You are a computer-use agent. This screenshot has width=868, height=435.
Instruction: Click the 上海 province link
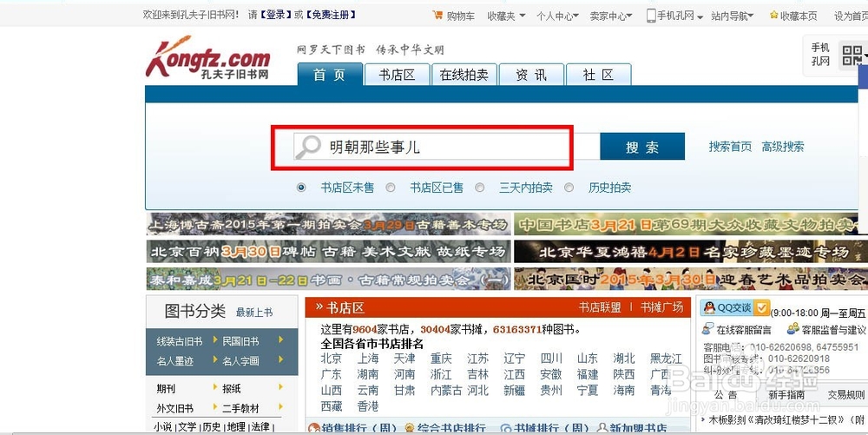pos(367,358)
